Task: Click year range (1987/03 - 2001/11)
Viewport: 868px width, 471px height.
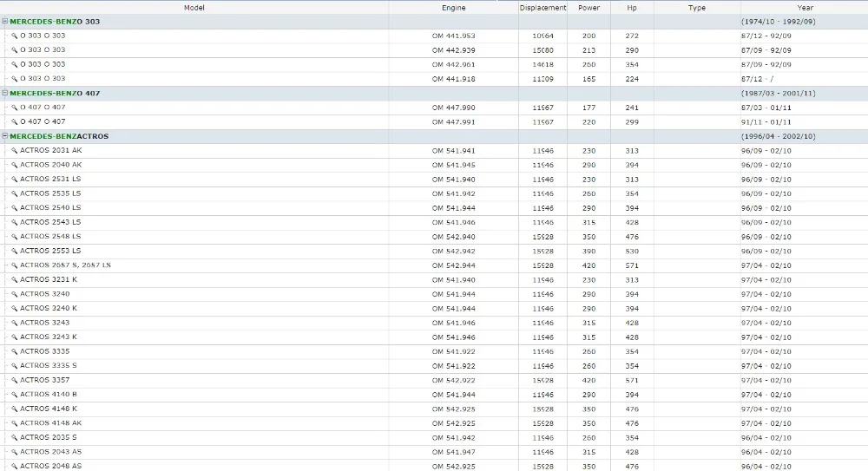Action: (778, 94)
